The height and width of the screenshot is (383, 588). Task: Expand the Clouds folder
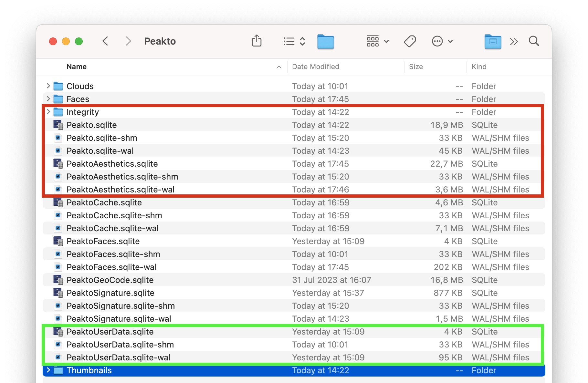coord(48,86)
